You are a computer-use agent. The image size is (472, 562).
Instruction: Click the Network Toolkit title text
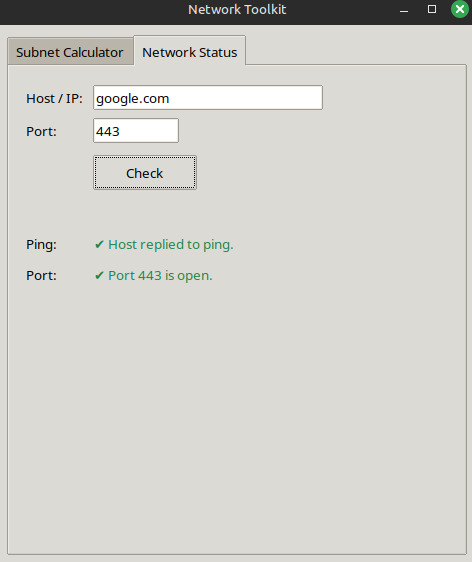tap(237, 9)
